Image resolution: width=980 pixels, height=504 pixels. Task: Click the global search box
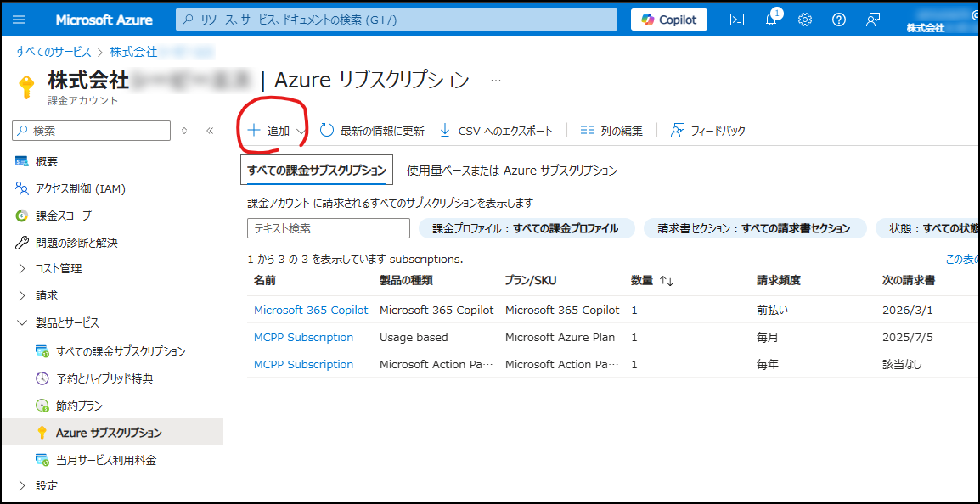(x=397, y=20)
